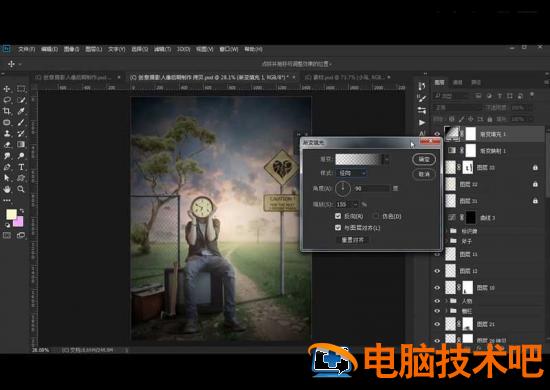
Task: Click the 重置对齐 reset alignment button
Action: click(x=353, y=240)
